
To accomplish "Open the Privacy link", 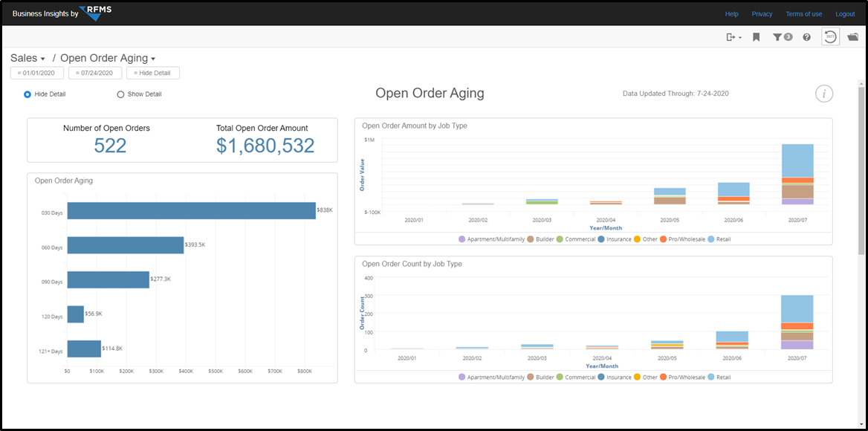I will click(x=762, y=14).
